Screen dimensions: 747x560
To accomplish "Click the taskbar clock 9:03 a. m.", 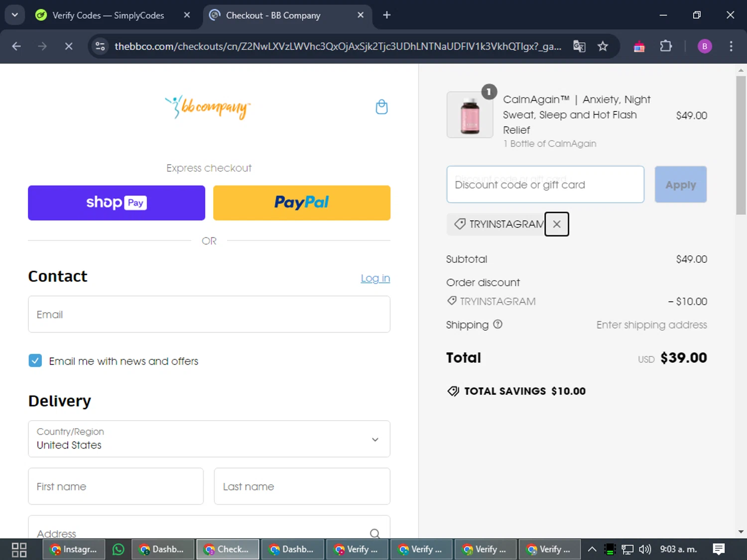I will pos(678,550).
